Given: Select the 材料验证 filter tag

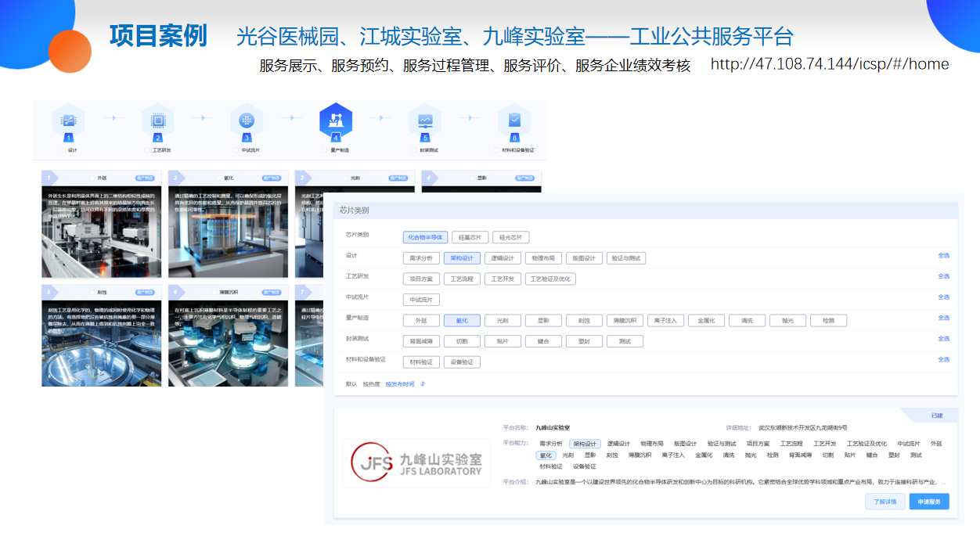Looking at the screenshot, I should coord(420,362).
